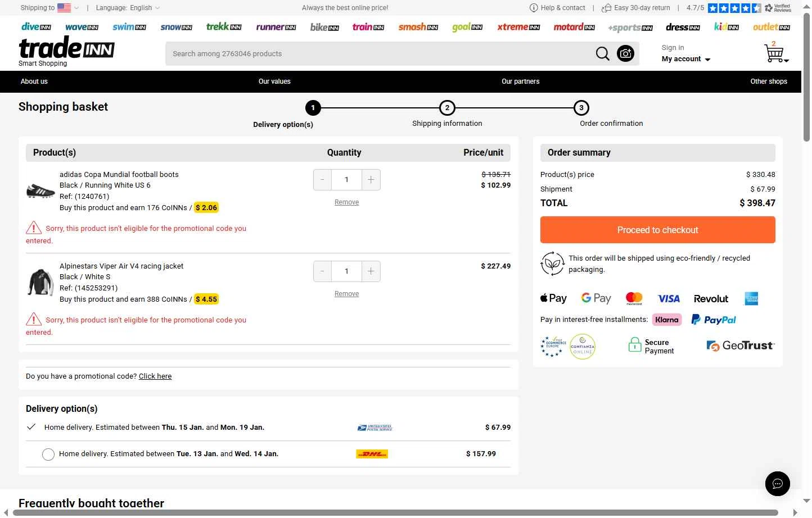Viewport: 812px width, 518px height.
Task: Open the goalinn store logo link
Action: pyautogui.click(x=467, y=27)
